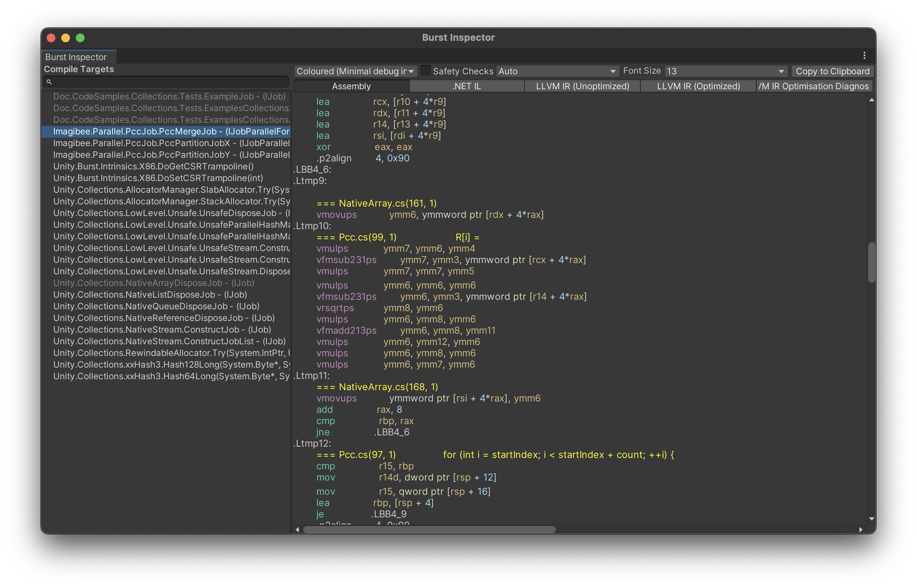Select NativeArrayDisposeJob - (IJob) target
The height and width of the screenshot is (588, 917).
[166, 283]
